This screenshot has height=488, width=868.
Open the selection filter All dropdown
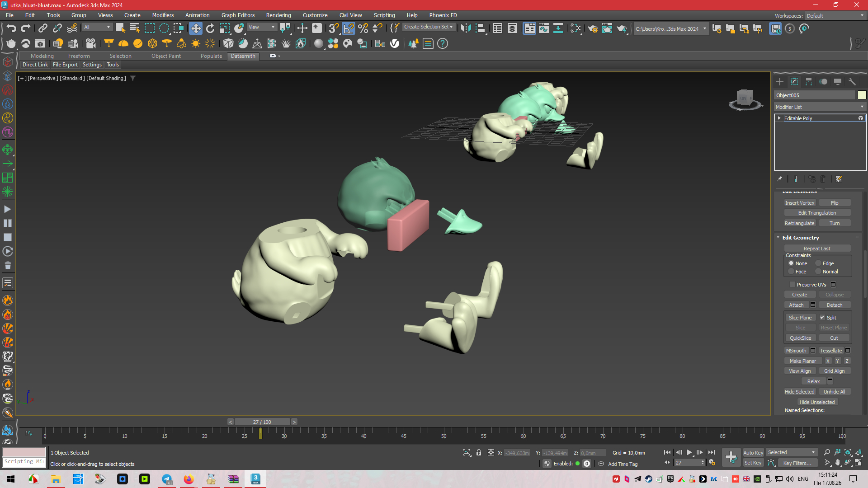point(97,27)
